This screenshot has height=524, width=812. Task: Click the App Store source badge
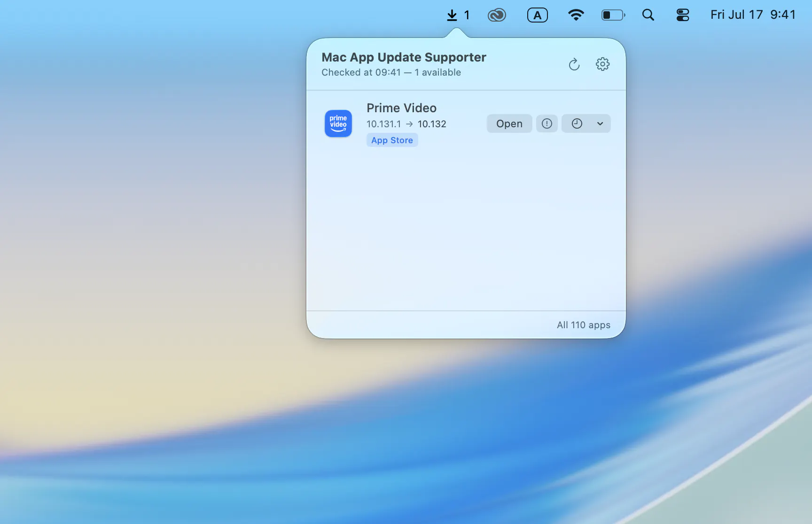(x=392, y=140)
